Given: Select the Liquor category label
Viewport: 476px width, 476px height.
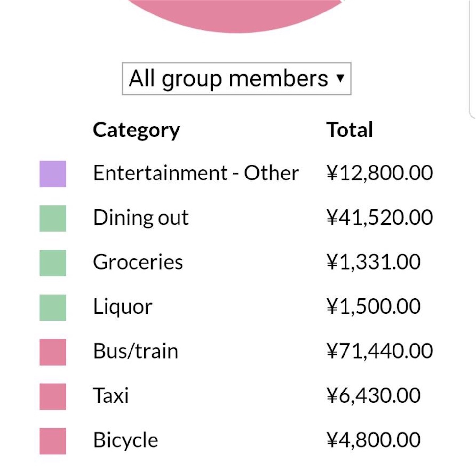Looking at the screenshot, I should coord(123,307).
